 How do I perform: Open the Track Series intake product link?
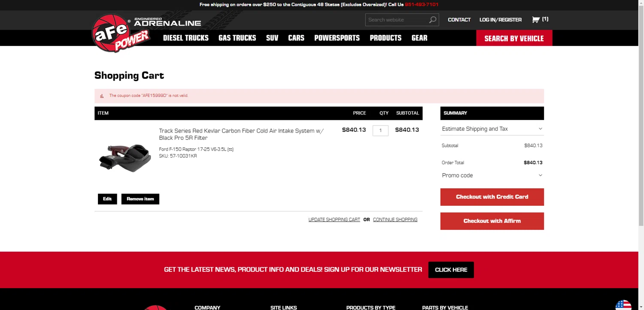click(241, 134)
